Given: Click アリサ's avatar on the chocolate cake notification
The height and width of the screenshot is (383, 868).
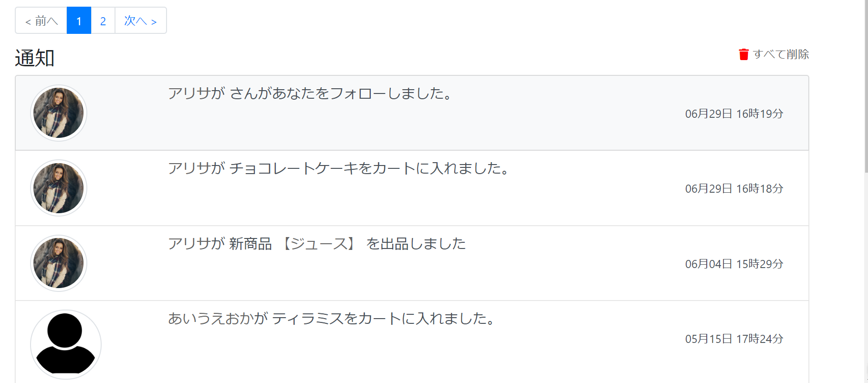Looking at the screenshot, I should [58, 188].
